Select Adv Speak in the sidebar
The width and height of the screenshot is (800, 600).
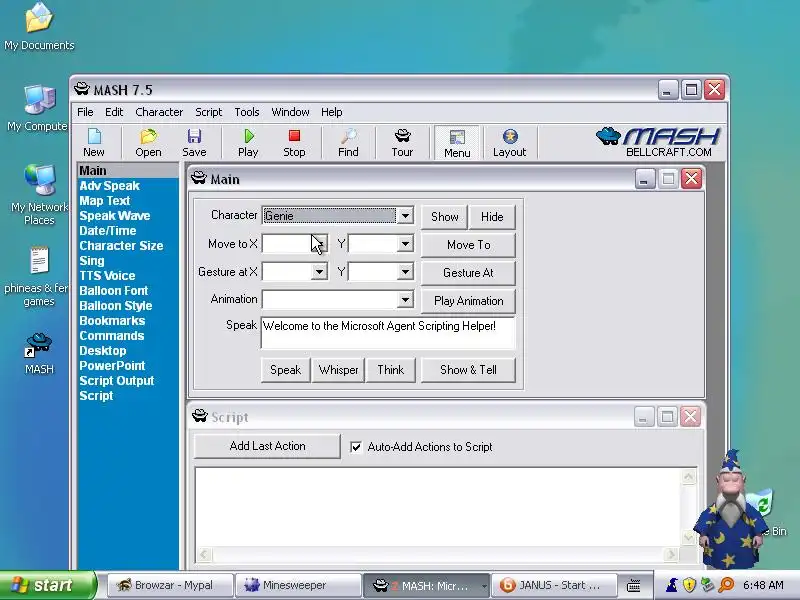[x=109, y=186]
